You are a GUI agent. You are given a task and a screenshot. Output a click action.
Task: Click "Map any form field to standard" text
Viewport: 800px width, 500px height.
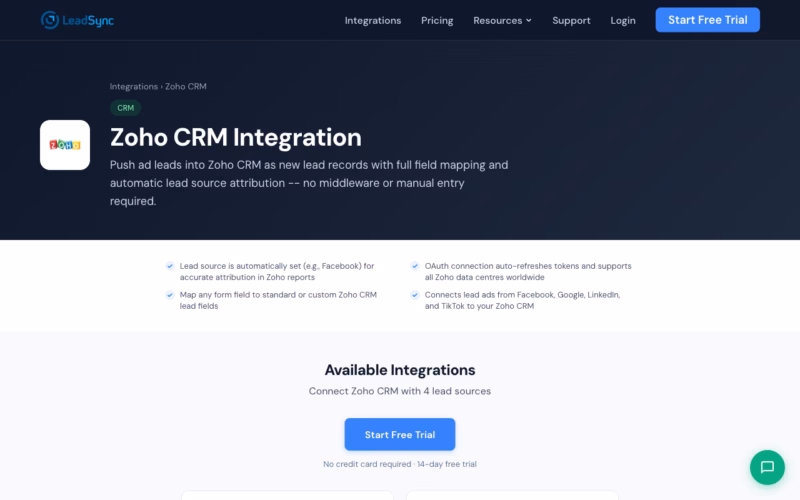click(x=278, y=300)
